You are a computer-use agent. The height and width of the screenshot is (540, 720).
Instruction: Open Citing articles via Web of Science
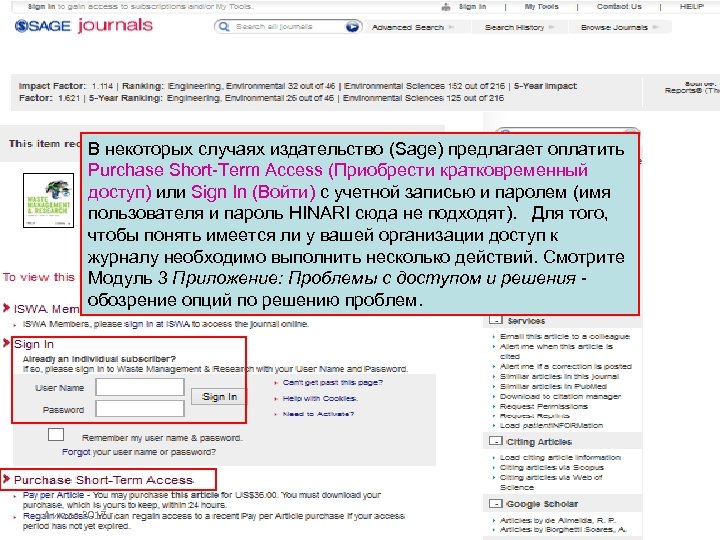(551, 482)
